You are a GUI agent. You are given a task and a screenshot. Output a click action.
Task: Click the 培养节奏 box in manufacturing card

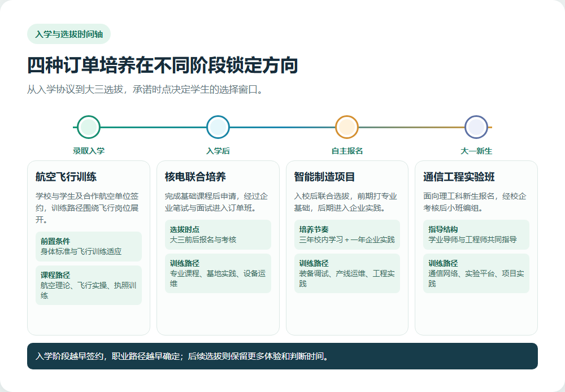[x=347, y=234]
